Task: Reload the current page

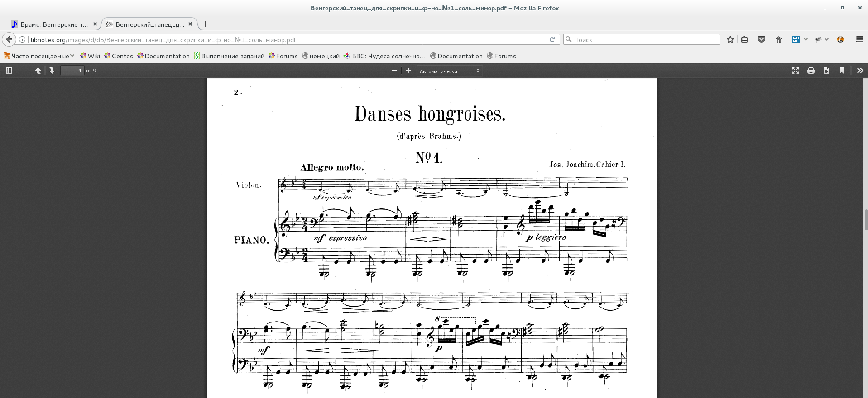Action: pos(552,39)
